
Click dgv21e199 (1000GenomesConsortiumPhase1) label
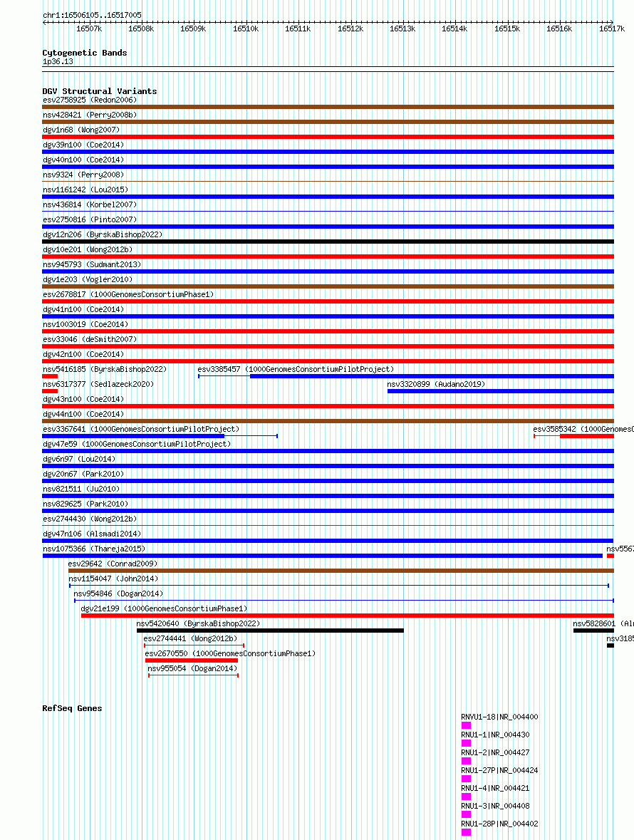[164, 610]
